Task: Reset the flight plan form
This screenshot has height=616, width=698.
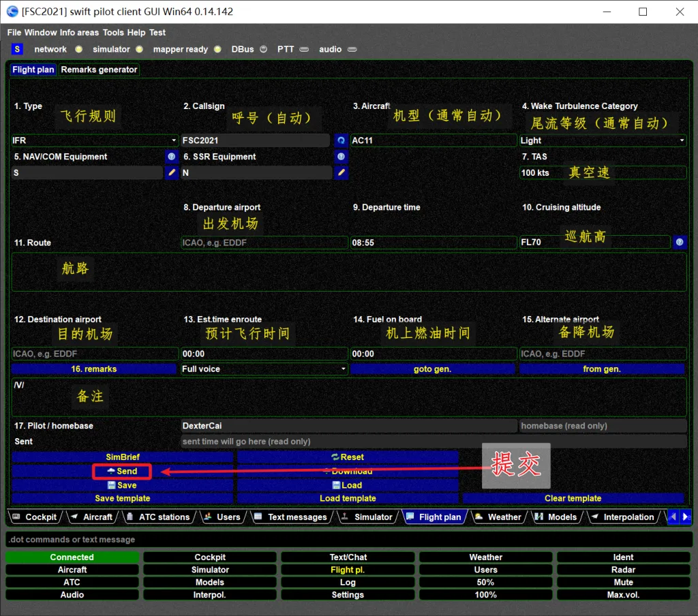Action: (x=348, y=457)
